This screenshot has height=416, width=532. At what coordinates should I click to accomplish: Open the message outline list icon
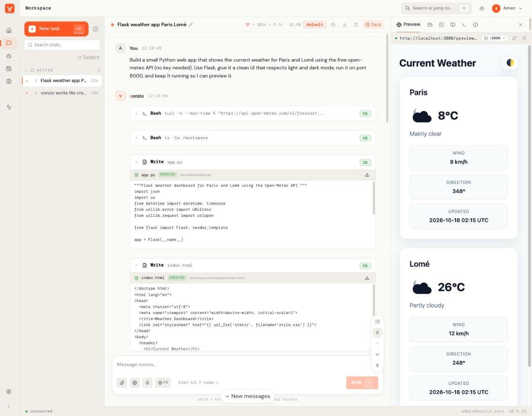tap(377, 321)
